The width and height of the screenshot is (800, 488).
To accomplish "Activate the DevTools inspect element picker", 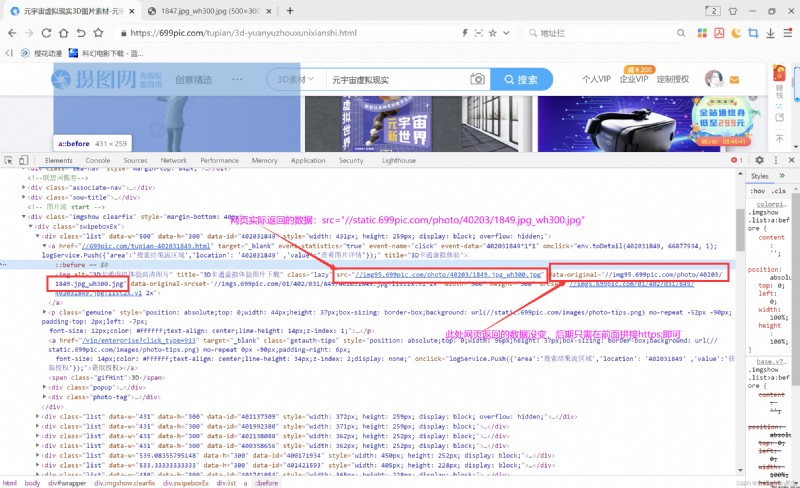I will pos(9,160).
